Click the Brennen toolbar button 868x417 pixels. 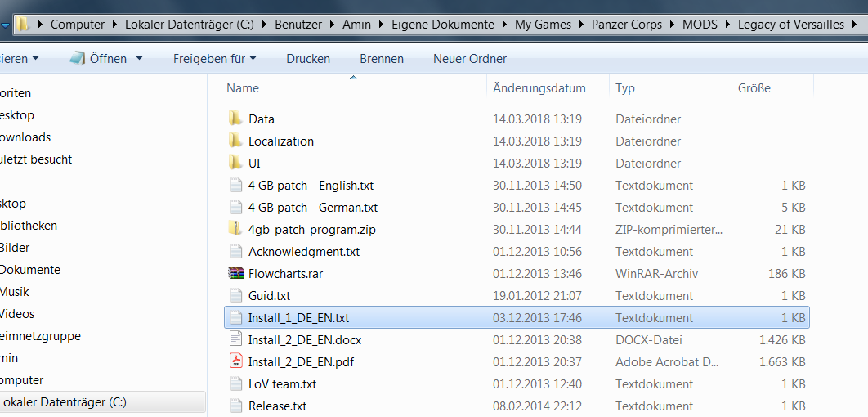click(x=382, y=59)
